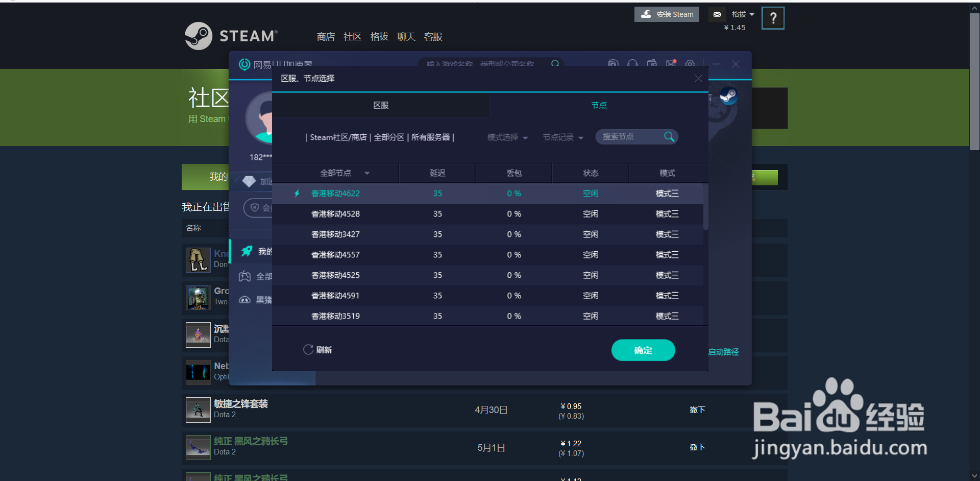The image size is (980, 481).
Task: Click the 安装 Steam button
Action: click(667, 14)
